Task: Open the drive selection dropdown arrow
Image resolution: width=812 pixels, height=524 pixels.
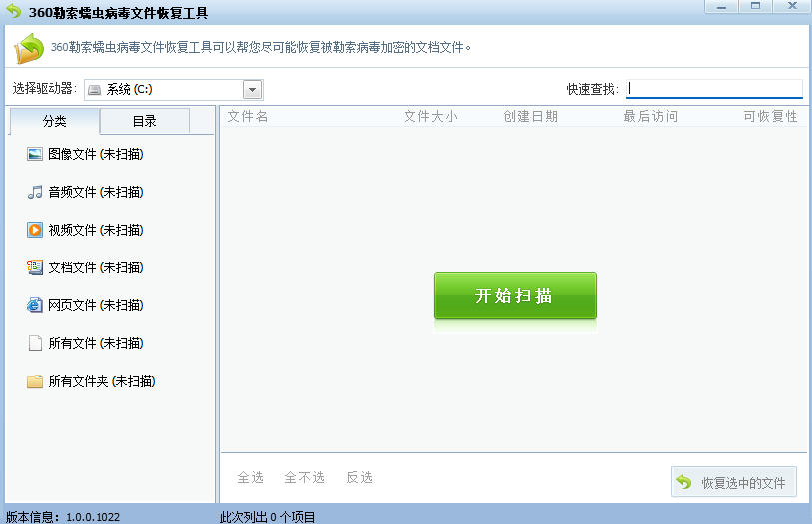Action: click(x=253, y=90)
